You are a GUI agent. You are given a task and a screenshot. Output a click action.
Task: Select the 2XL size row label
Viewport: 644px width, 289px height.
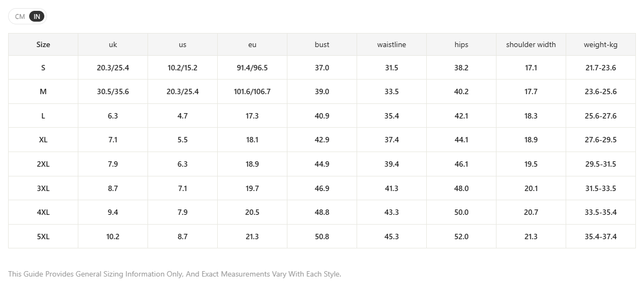click(x=43, y=164)
